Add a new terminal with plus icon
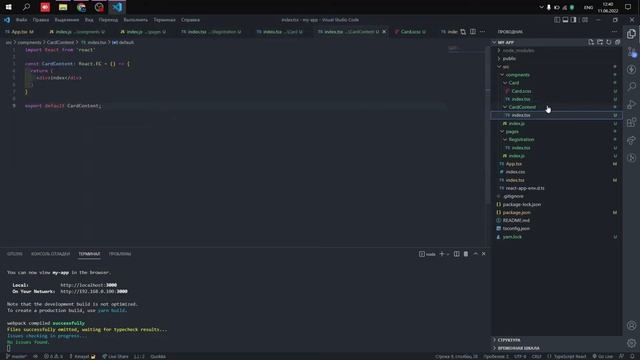Screen dimensions: 640x360 pyautogui.click(x=442, y=254)
